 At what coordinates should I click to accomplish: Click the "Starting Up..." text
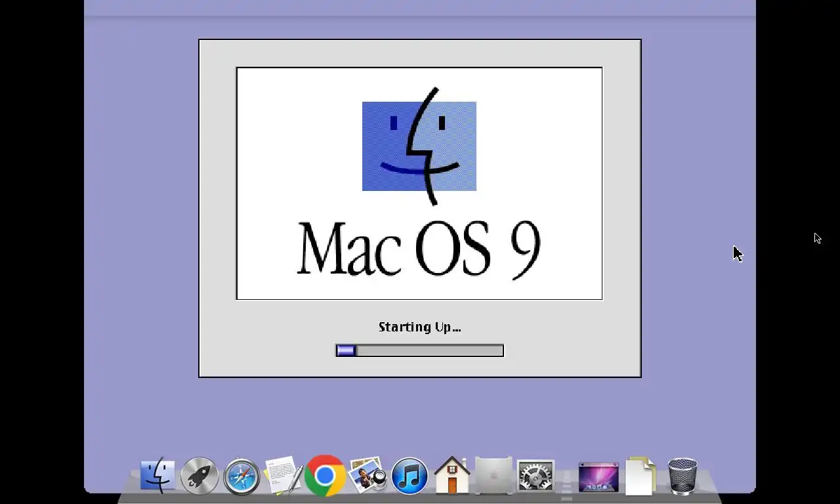coord(419,327)
